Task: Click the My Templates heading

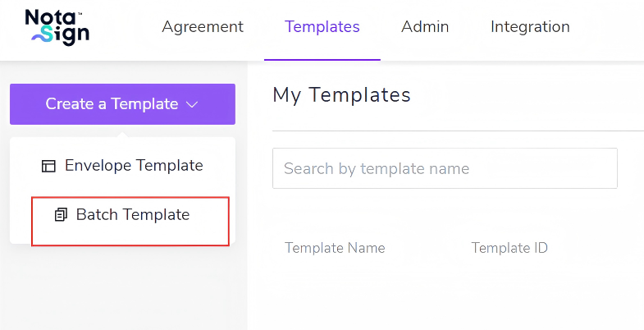Action: (x=341, y=95)
